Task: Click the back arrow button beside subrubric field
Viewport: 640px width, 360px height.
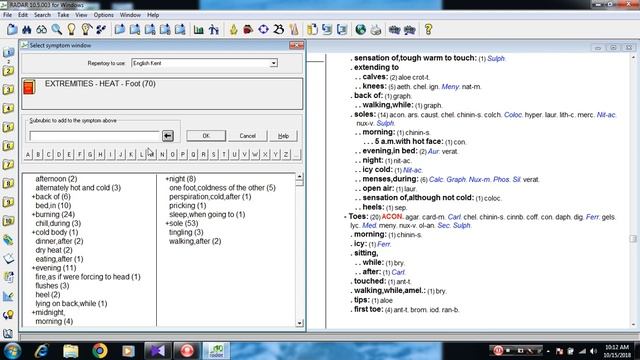Action: (x=168, y=136)
